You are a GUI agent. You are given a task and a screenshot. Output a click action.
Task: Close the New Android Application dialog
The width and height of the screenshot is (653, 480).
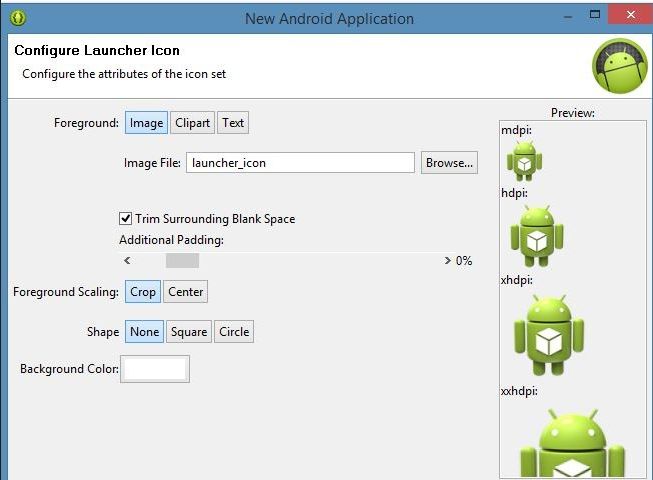[631, 15]
